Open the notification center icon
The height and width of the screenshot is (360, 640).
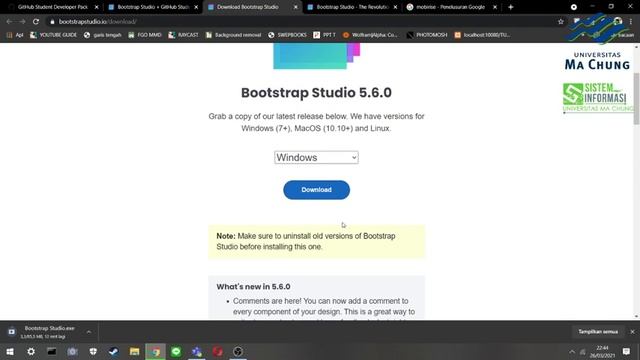[626, 351]
